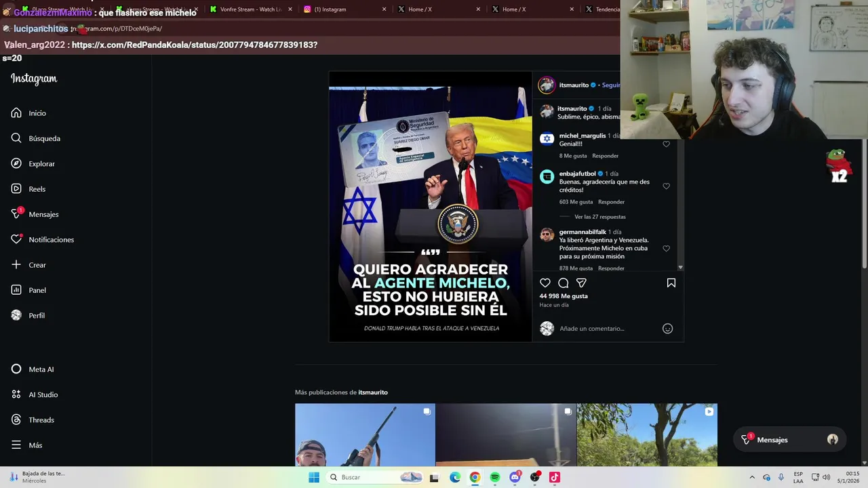
Task: Open TikTok from the taskbar
Action: [555, 477]
